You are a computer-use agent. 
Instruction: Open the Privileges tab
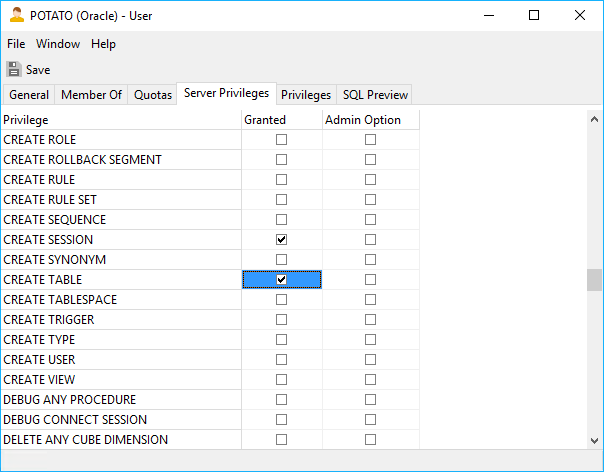(x=306, y=95)
